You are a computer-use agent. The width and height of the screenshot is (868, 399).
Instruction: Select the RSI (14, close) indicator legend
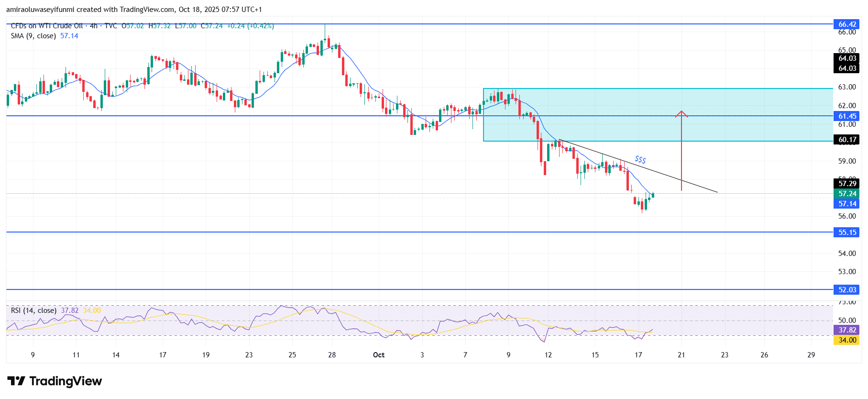pos(33,310)
